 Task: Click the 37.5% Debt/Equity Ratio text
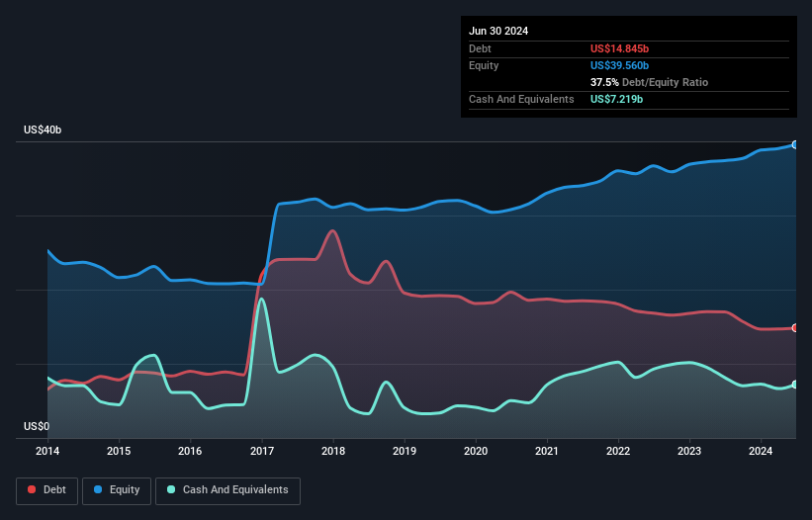coord(649,82)
